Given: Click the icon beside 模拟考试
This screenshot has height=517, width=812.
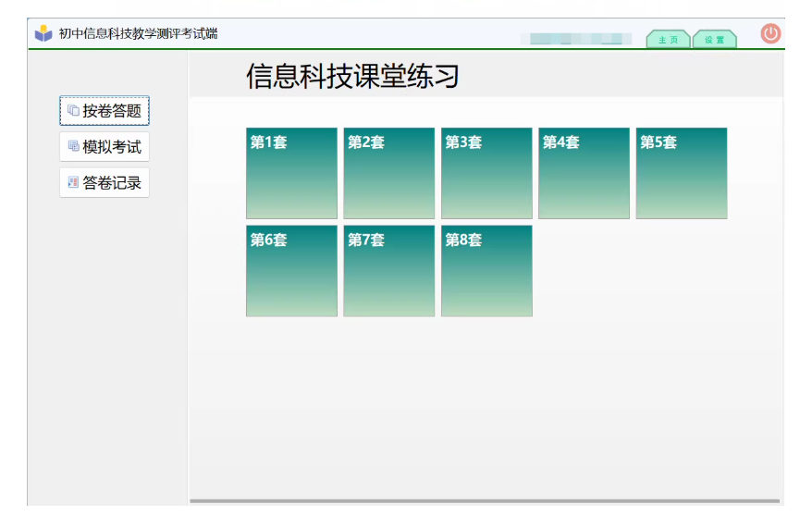Looking at the screenshot, I should [73, 146].
